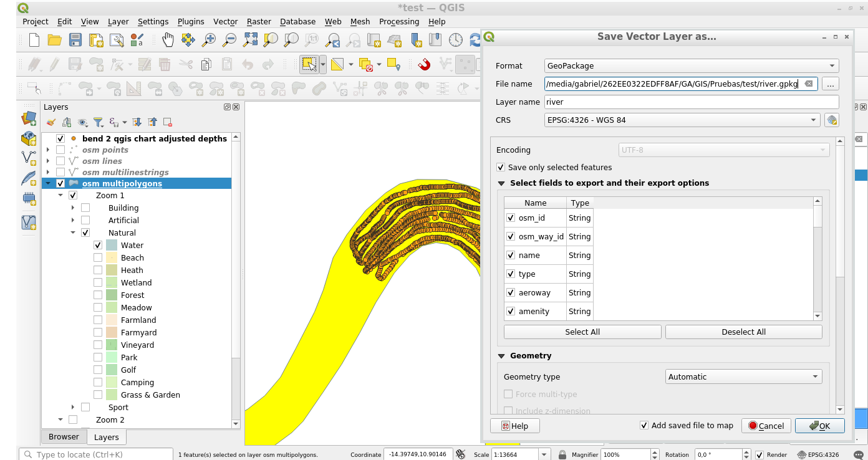Viewport: 868px width, 460px height.
Task: Click the Water color swatch
Action: click(x=112, y=245)
